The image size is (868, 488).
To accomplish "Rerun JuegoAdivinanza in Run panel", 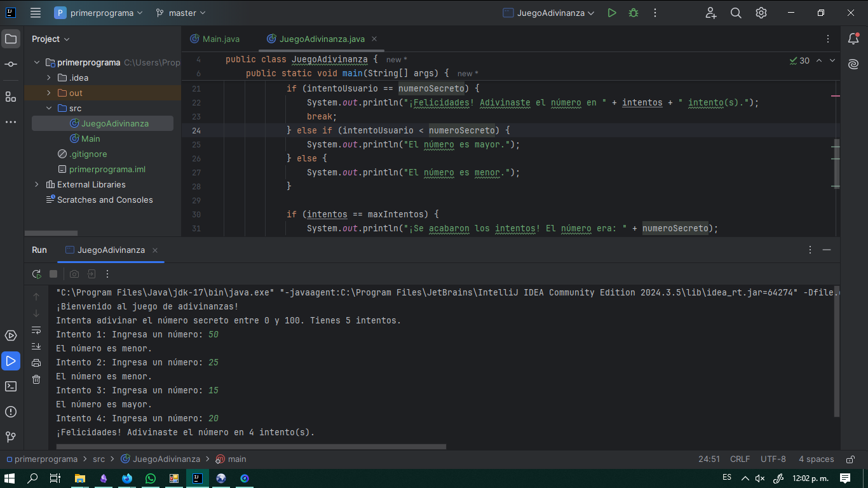I will (37, 274).
